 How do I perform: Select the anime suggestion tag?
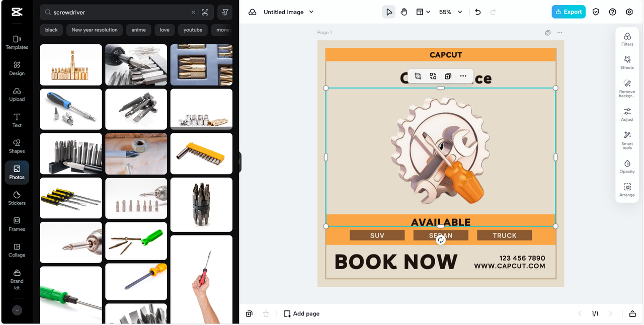[x=139, y=30]
